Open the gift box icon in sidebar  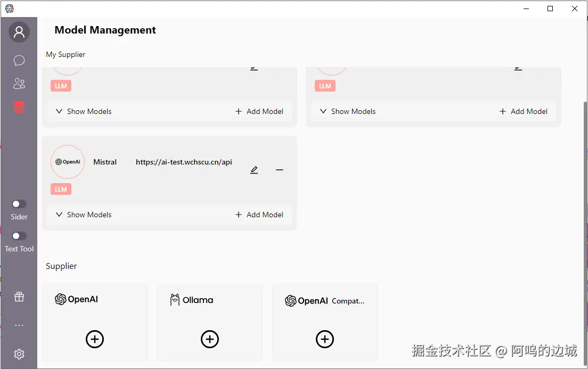pos(19,297)
